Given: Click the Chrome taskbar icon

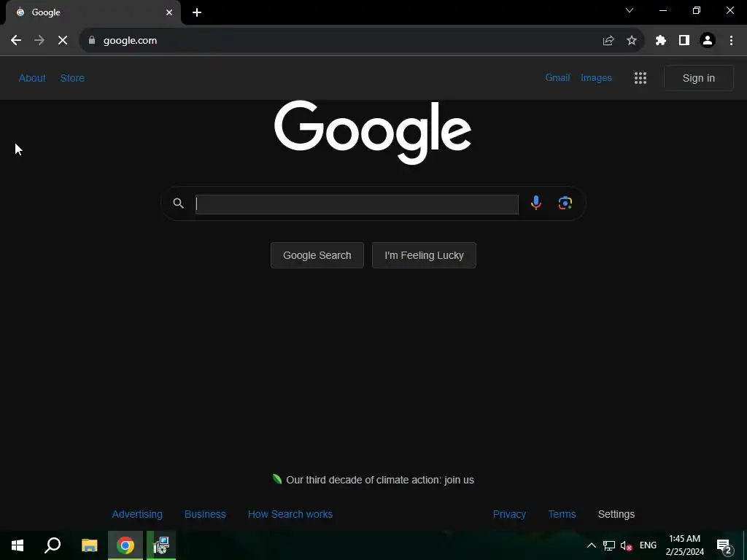Looking at the screenshot, I should (x=125, y=545).
